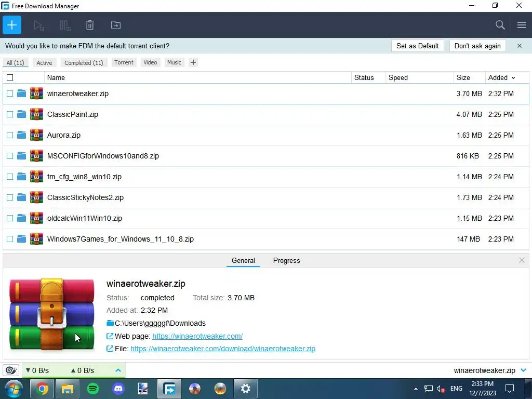The image size is (532, 399).
Task: Click the blue plus add download button
Action: (x=12, y=25)
